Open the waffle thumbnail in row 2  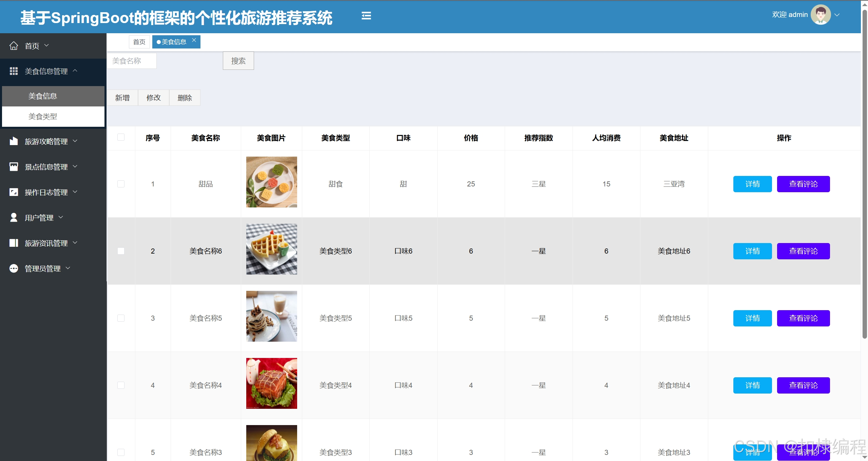click(272, 249)
